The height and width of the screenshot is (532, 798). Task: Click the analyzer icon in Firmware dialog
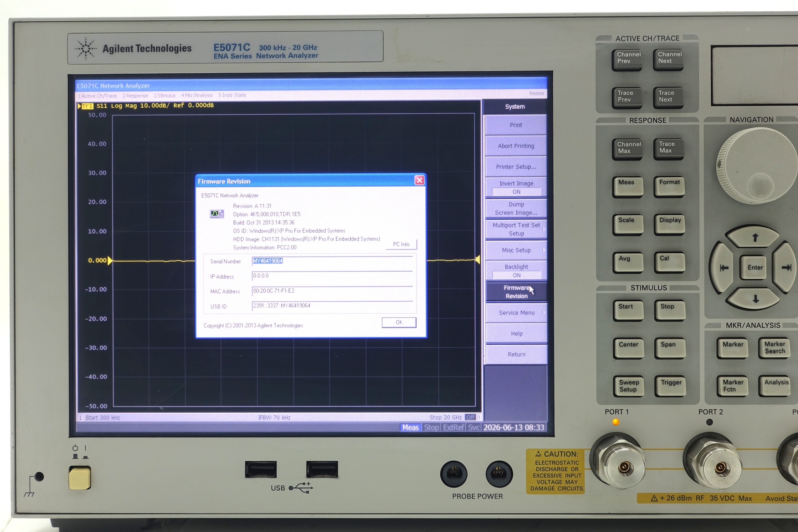coord(217,214)
